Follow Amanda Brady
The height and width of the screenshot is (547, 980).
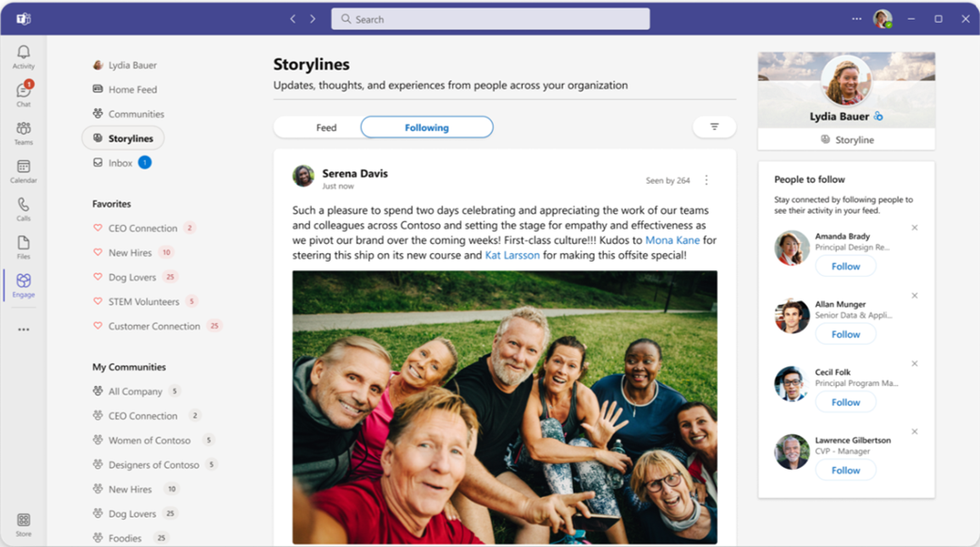pos(845,265)
